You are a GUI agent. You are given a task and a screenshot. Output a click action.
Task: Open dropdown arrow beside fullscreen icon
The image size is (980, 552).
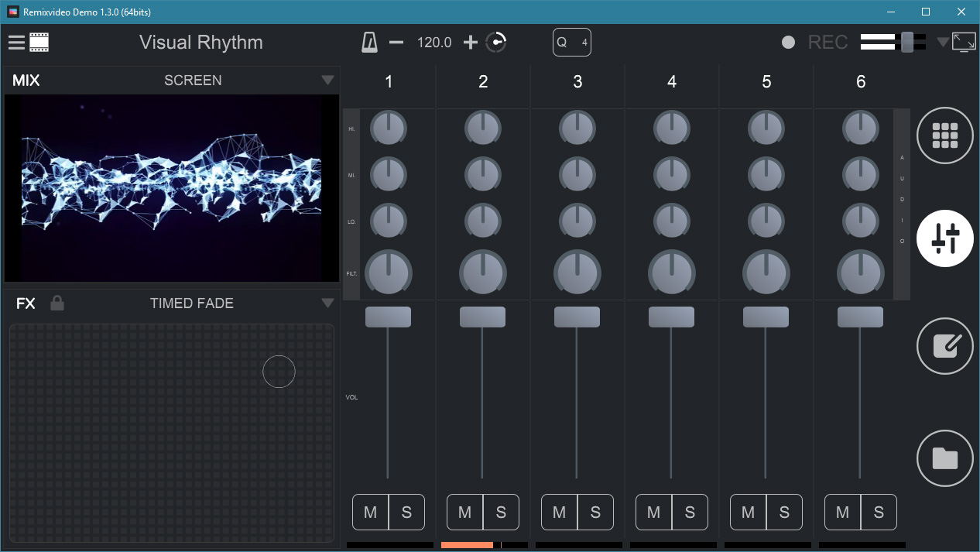click(942, 43)
